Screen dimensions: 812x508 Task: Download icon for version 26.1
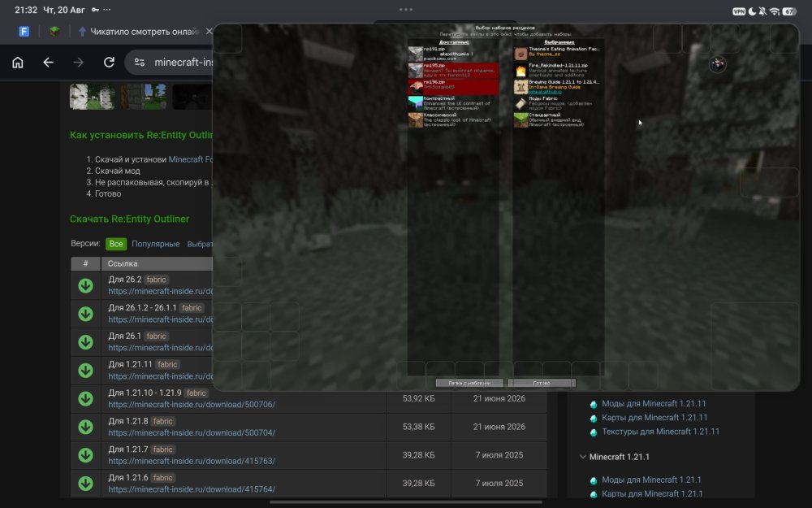point(85,342)
